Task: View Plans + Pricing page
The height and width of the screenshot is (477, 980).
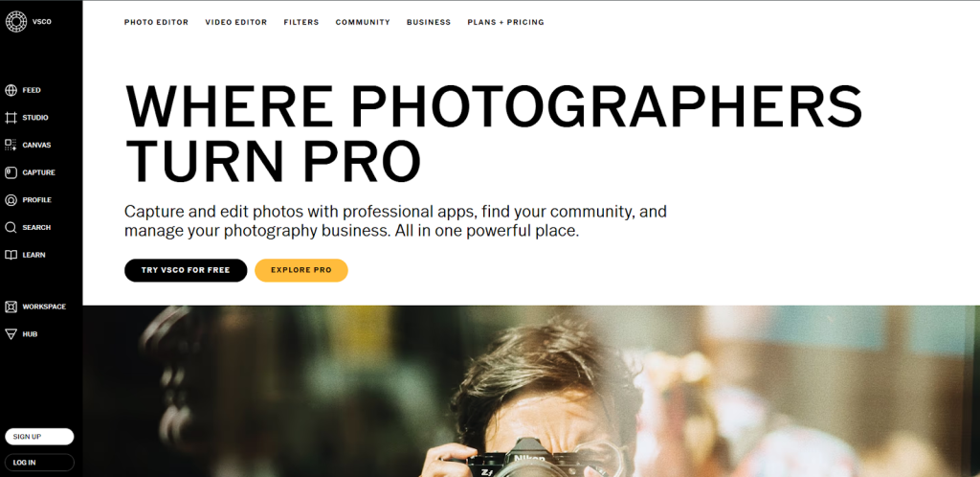Action: point(505,22)
